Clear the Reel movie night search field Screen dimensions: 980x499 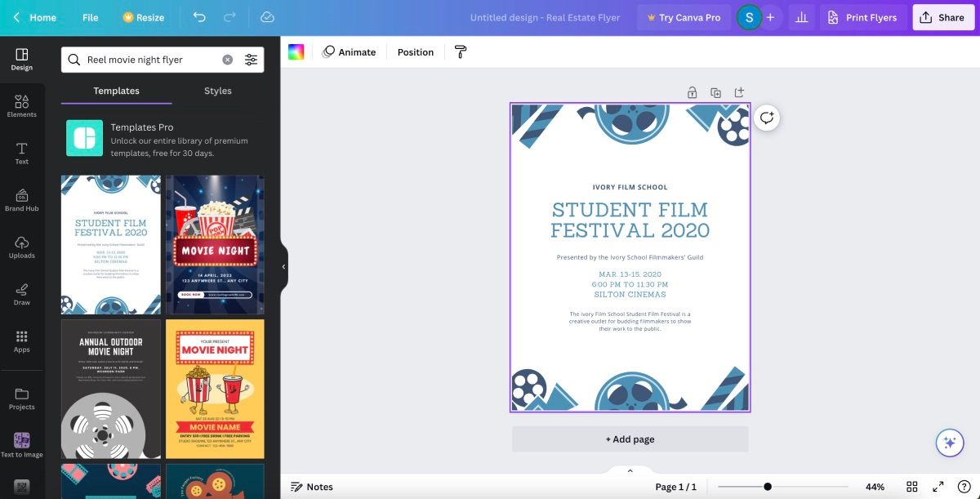point(229,59)
